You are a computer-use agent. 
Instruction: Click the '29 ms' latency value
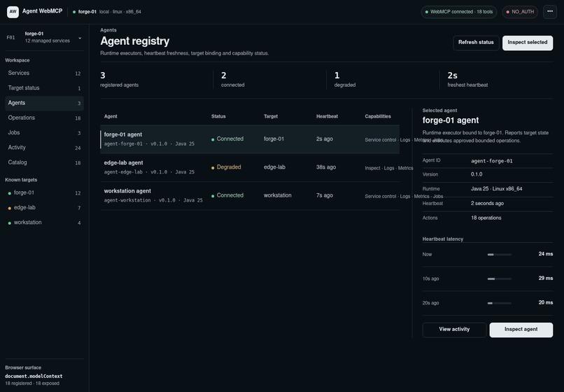click(546, 279)
